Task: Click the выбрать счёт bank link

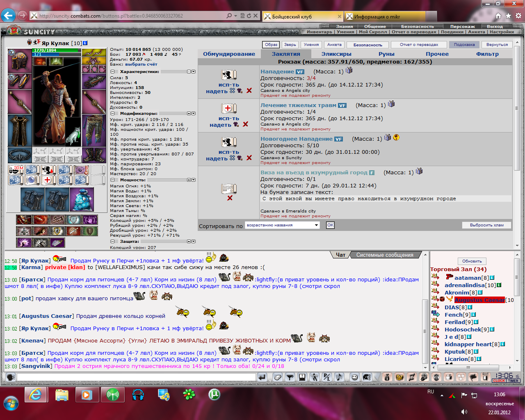Action: pyautogui.click(x=141, y=64)
